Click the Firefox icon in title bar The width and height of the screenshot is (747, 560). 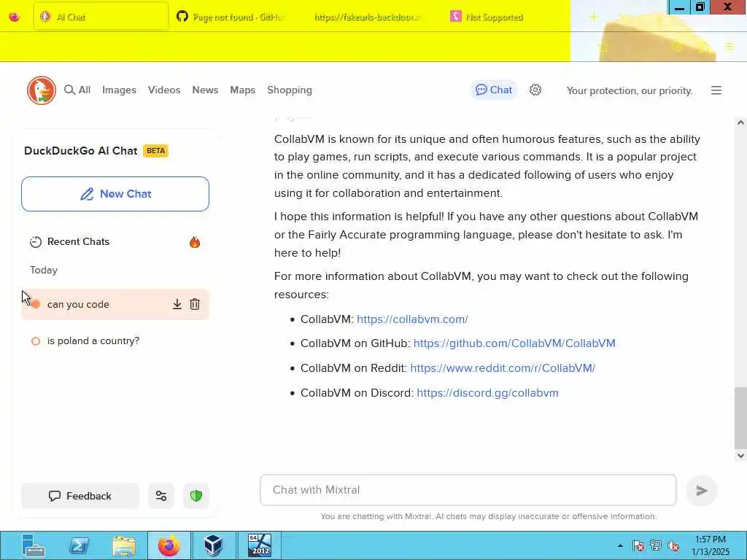click(x=15, y=17)
